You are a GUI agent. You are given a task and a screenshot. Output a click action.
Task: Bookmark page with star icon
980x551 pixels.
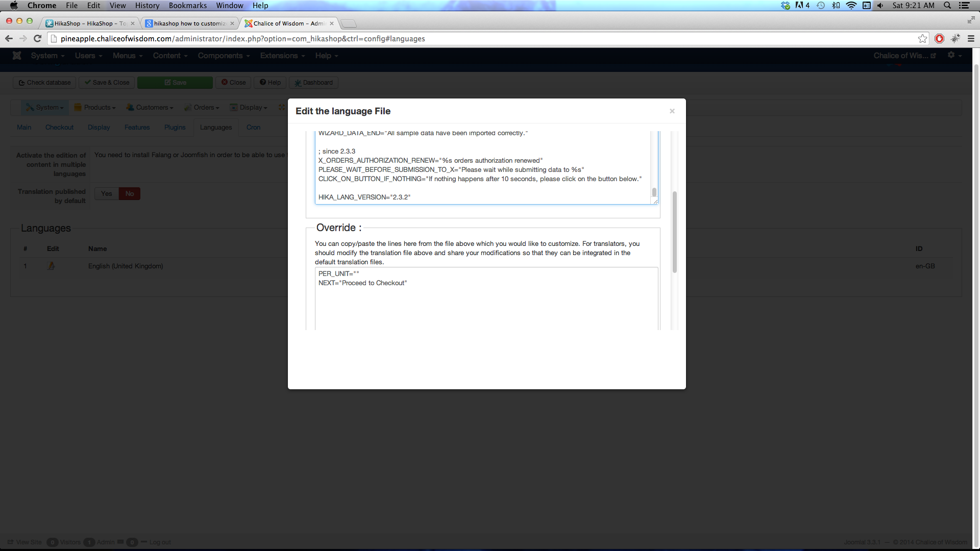click(x=922, y=39)
